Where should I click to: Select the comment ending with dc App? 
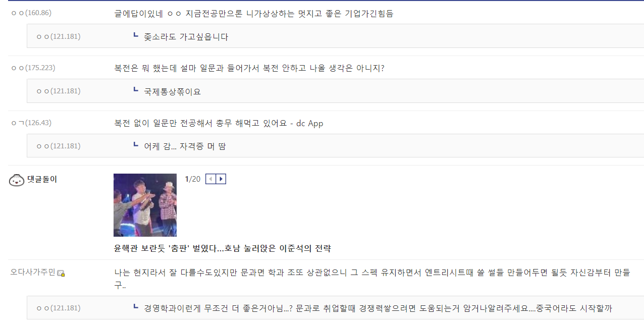[x=219, y=123]
